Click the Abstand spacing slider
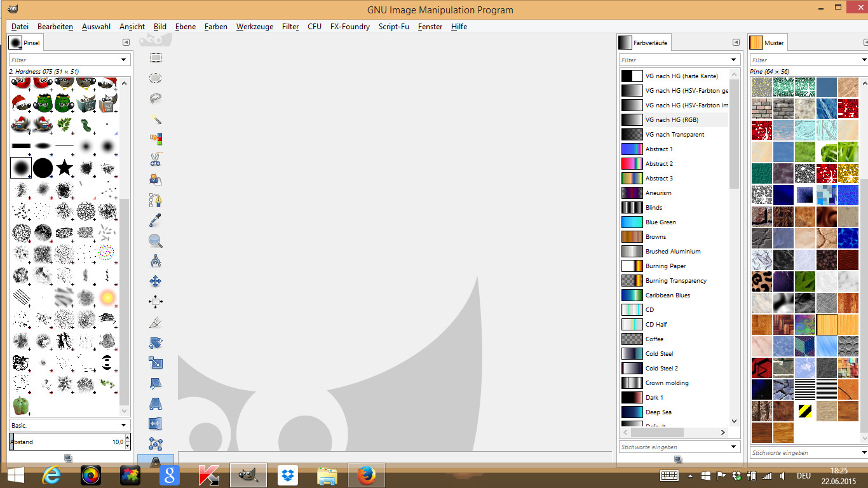The height and width of the screenshot is (488, 868). tap(67, 442)
